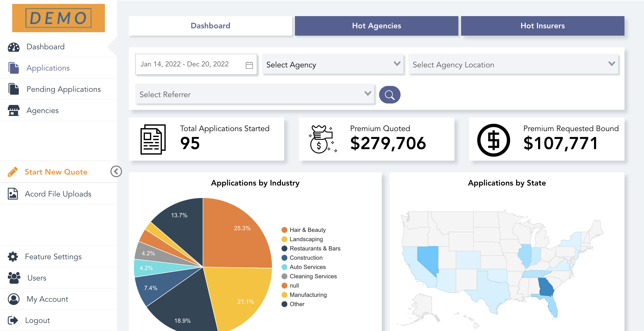
Task: Click the Dashboard gauge icon in sidebar
Action: (x=13, y=47)
